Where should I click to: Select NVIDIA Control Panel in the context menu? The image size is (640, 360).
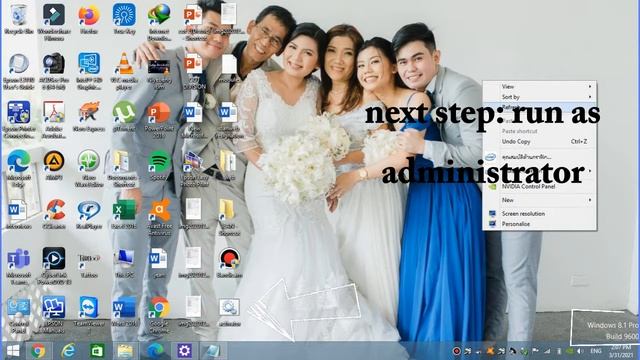(x=540, y=186)
